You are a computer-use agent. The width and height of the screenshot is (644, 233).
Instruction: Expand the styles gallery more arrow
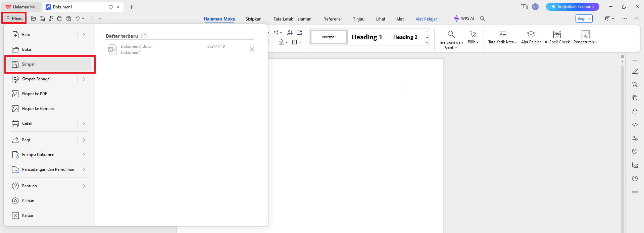[427, 43]
